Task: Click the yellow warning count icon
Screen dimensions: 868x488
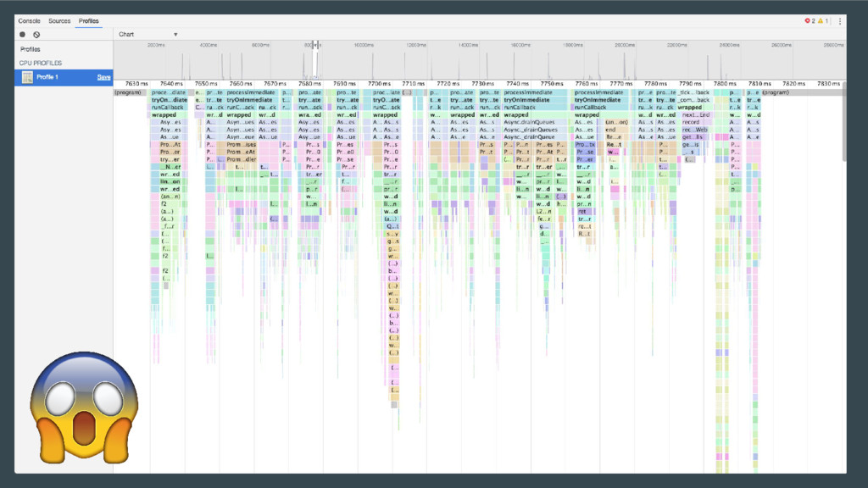Action: coord(821,20)
